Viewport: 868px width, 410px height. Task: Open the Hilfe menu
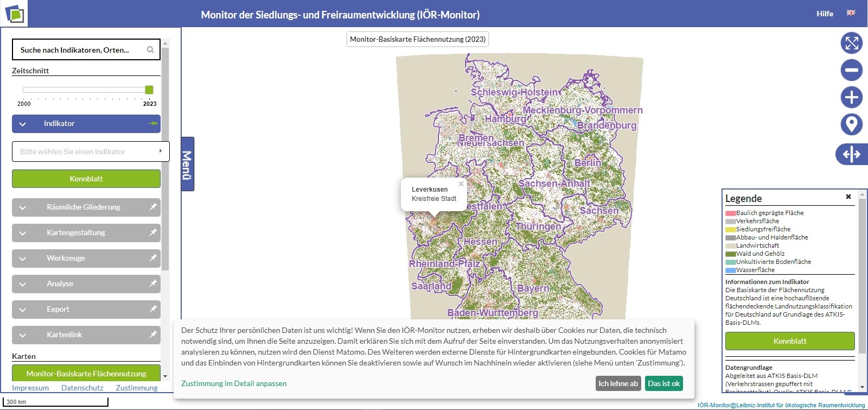tap(824, 14)
